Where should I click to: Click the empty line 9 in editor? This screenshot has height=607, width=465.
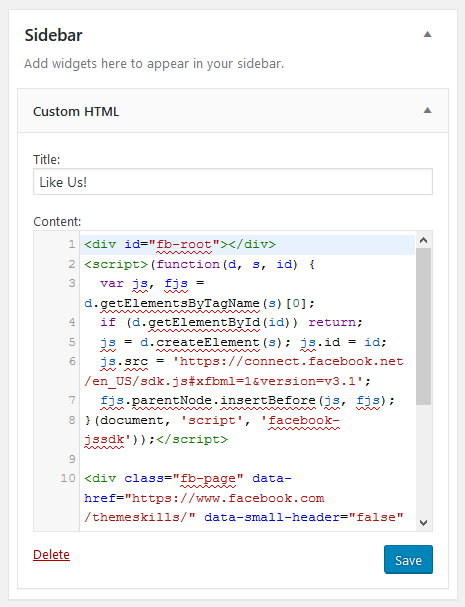247,459
